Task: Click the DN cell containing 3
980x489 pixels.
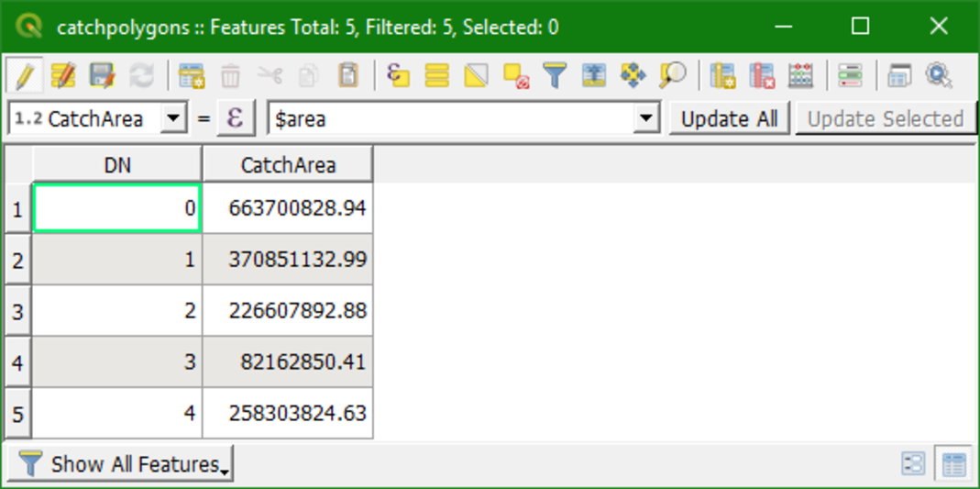Action: (116, 362)
